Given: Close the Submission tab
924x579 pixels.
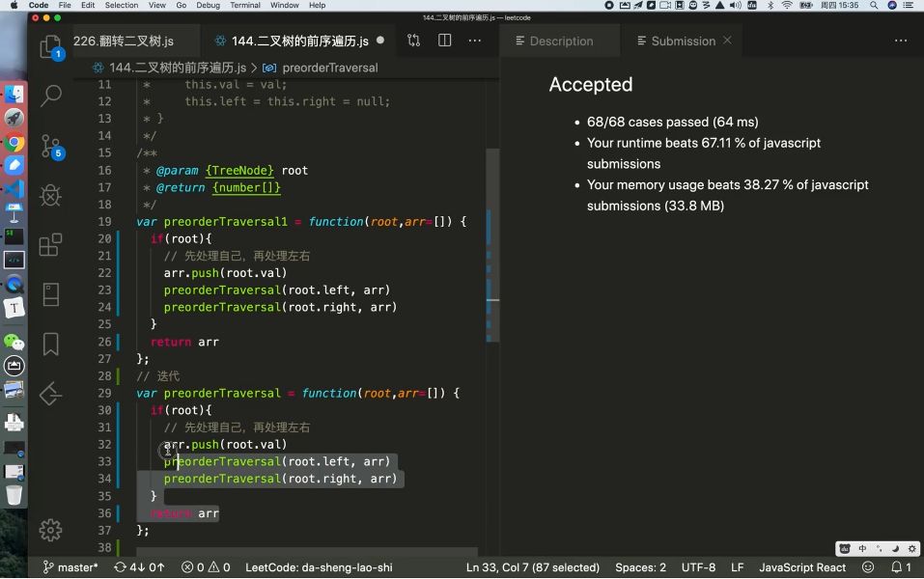Looking at the screenshot, I should (x=727, y=41).
